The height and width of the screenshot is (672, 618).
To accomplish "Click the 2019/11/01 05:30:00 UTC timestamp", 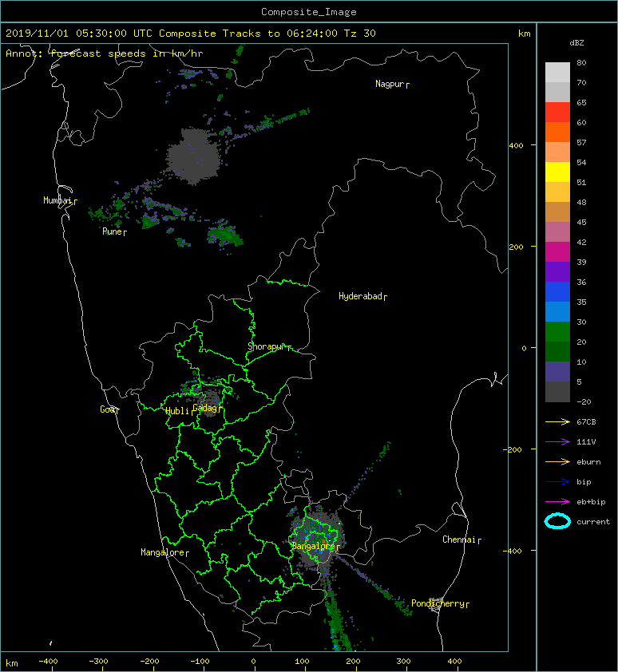I will 79,34.
